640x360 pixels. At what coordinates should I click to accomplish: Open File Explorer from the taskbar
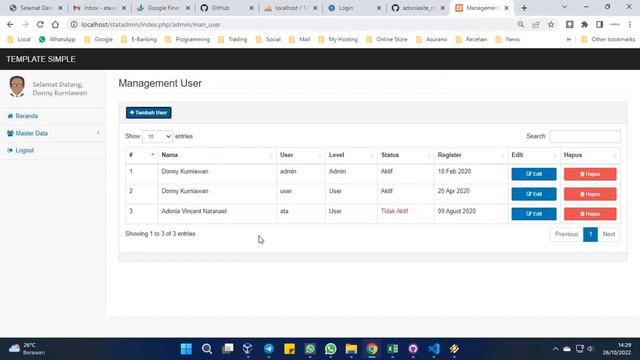click(351, 349)
